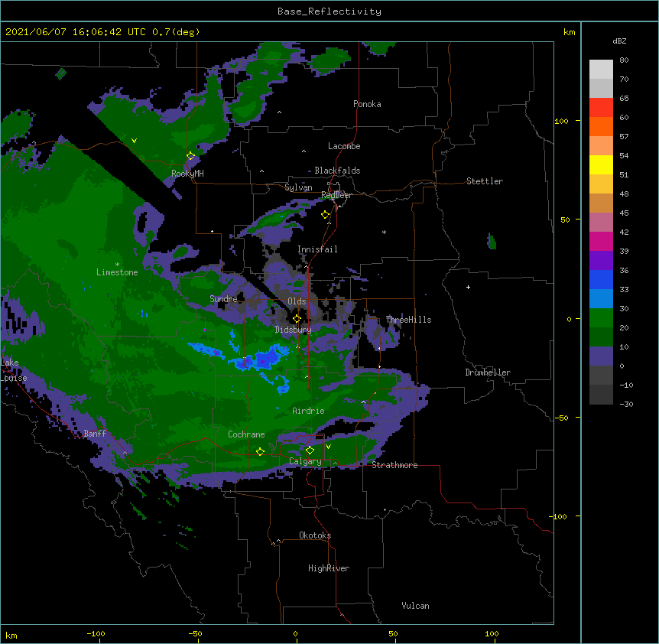Click the Drumheller city label
This screenshot has height=644, width=659.
[x=488, y=372]
